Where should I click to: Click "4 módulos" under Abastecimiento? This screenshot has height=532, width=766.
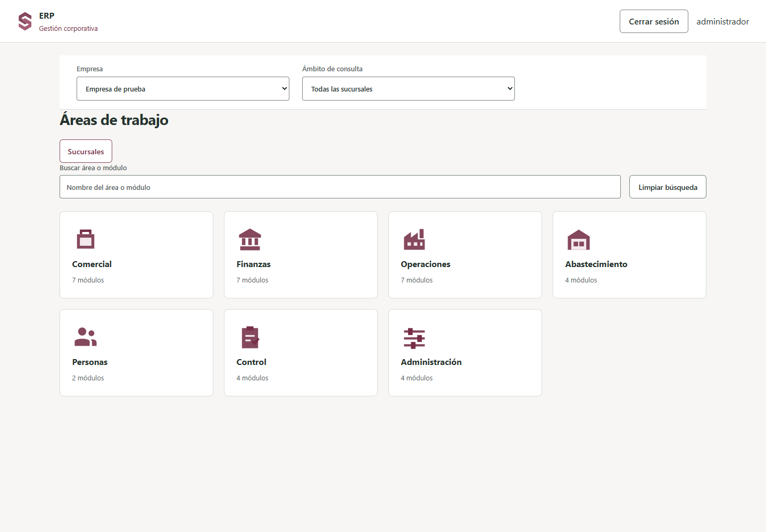coord(581,280)
